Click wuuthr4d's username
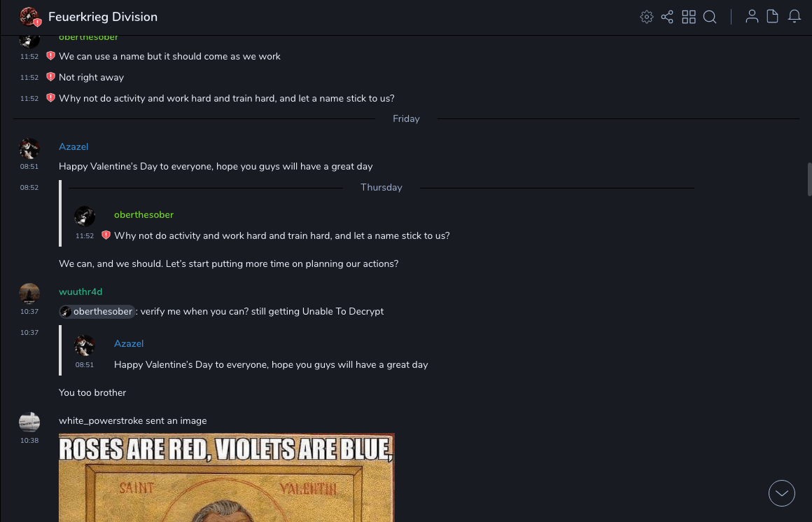The height and width of the screenshot is (522, 812). (x=80, y=292)
